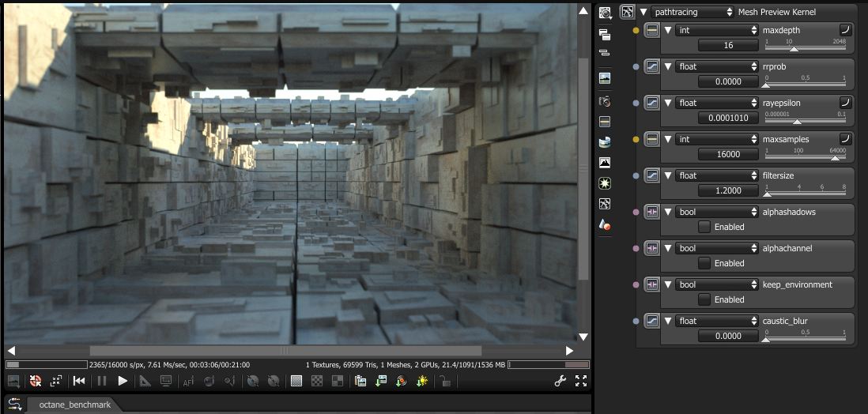Image resolution: width=868 pixels, height=414 pixels.
Task: Open the pathtracing kernel type dropdown
Action: coord(693,12)
